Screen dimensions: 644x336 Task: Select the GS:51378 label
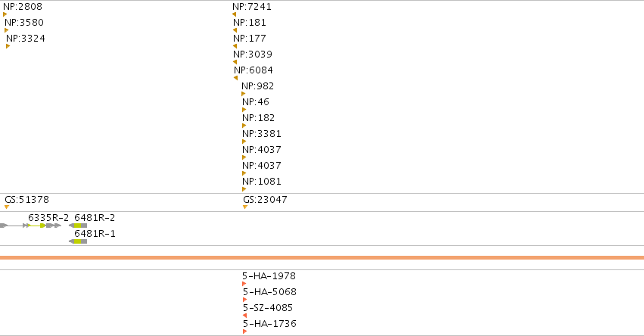click(26, 200)
